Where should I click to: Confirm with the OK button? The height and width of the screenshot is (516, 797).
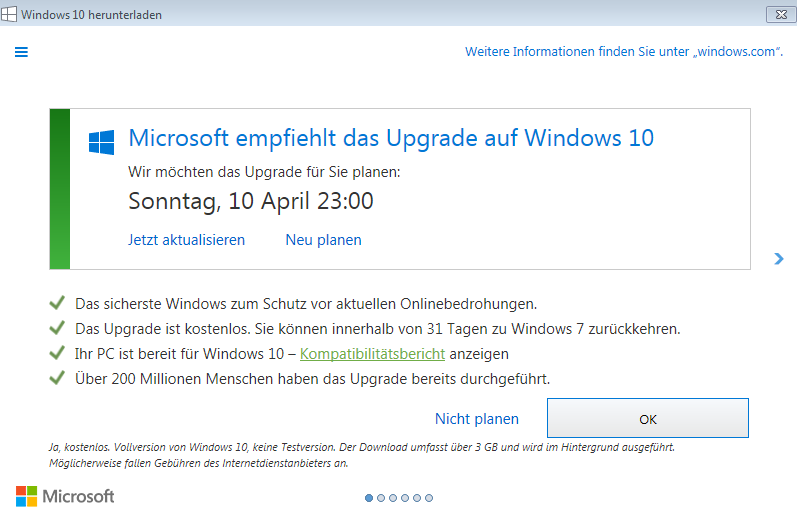(x=648, y=418)
